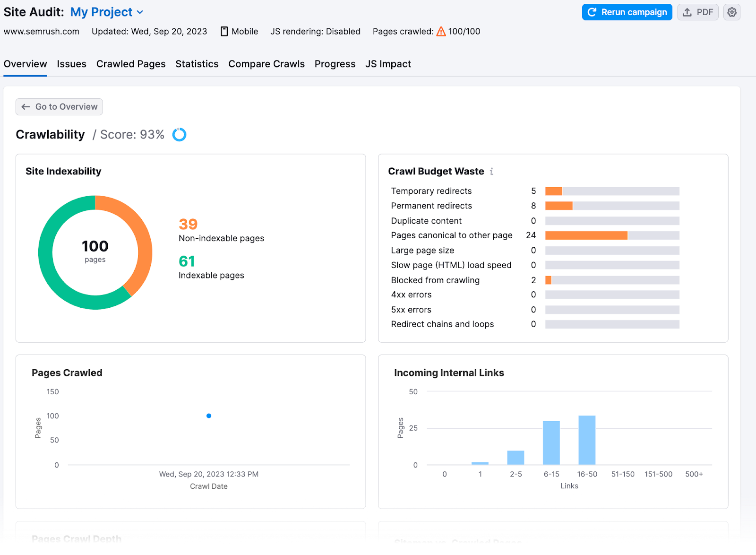Click the Crawlability score progress ring icon

pyautogui.click(x=179, y=135)
